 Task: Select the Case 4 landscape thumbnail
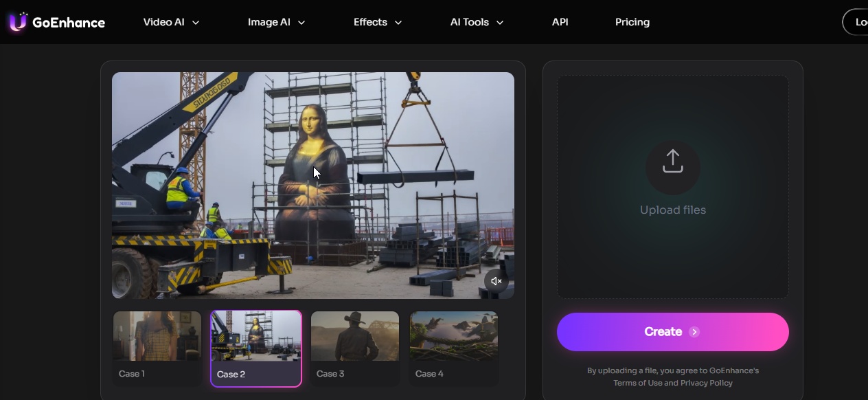click(454, 348)
